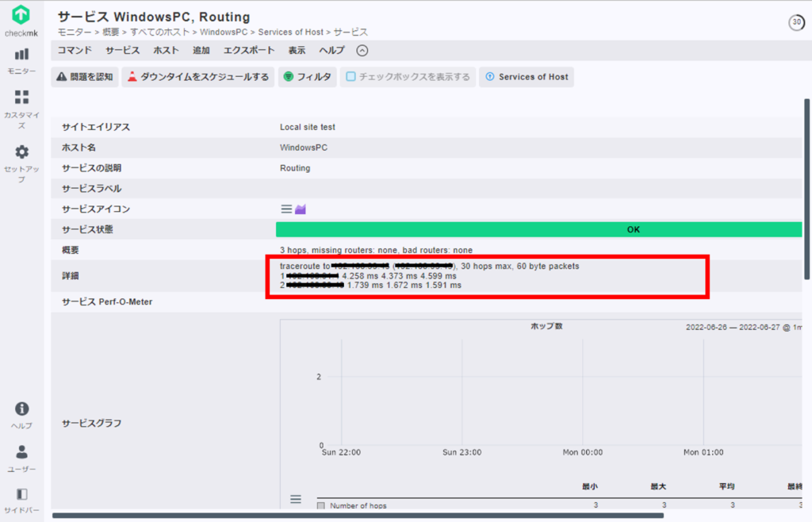Image resolution: width=812 pixels, height=522 pixels.
Task: Open the ヘルプ menu in menu bar
Action: tap(331, 50)
